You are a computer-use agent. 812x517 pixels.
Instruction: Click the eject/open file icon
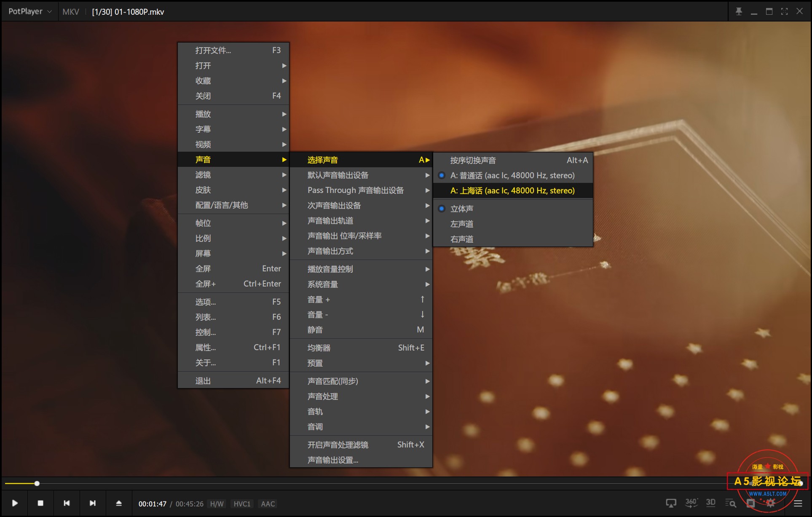(119, 503)
